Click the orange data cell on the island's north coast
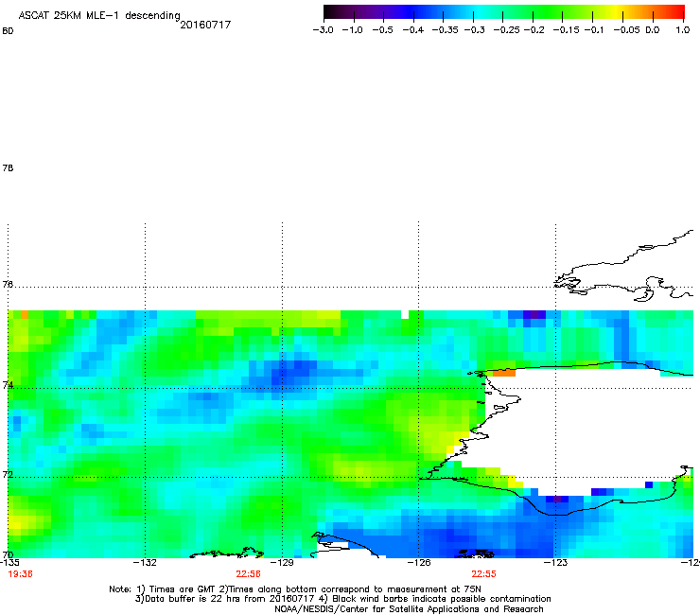This screenshot has height=615, width=700. [x=504, y=373]
